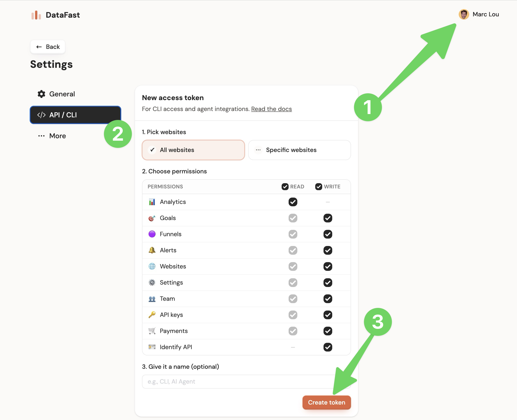517x420 pixels.
Task: Click the Websites globe icon
Action: pos(152,266)
